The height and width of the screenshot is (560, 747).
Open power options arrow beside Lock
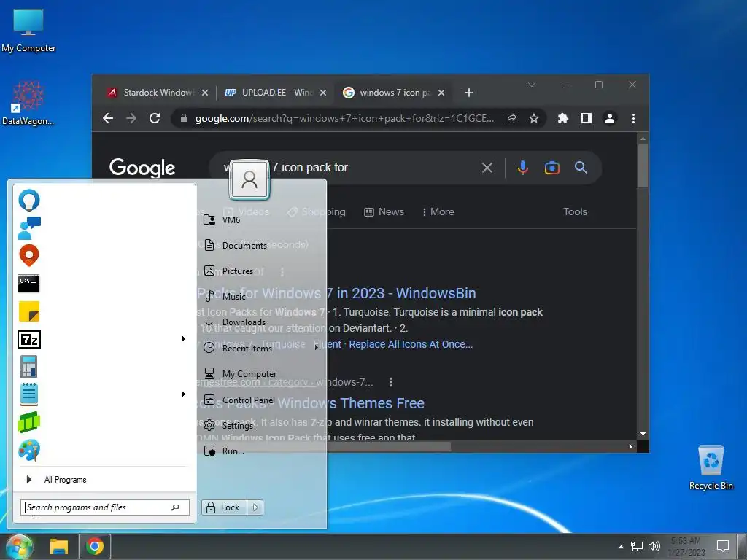pyautogui.click(x=255, y=507)
